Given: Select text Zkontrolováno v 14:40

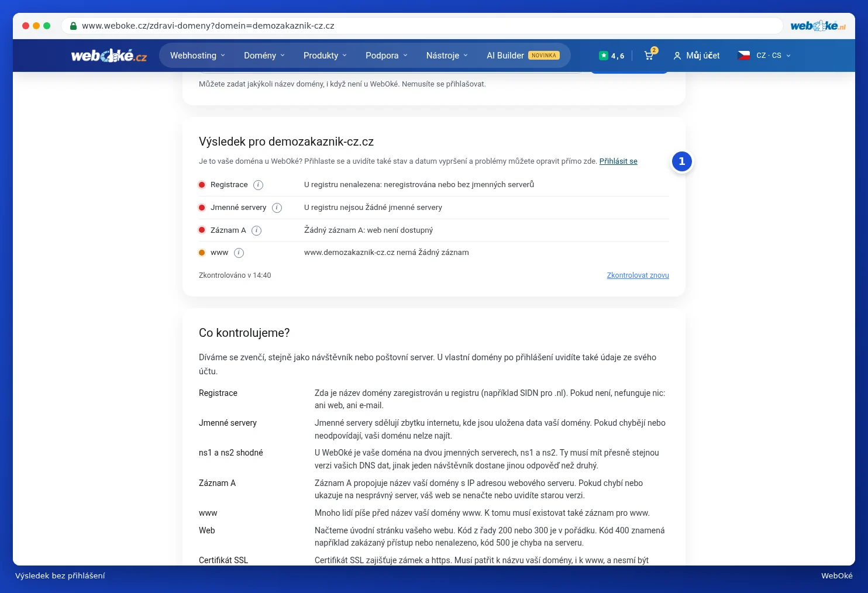Looking at the screenshot, I should tap(235, 275).
